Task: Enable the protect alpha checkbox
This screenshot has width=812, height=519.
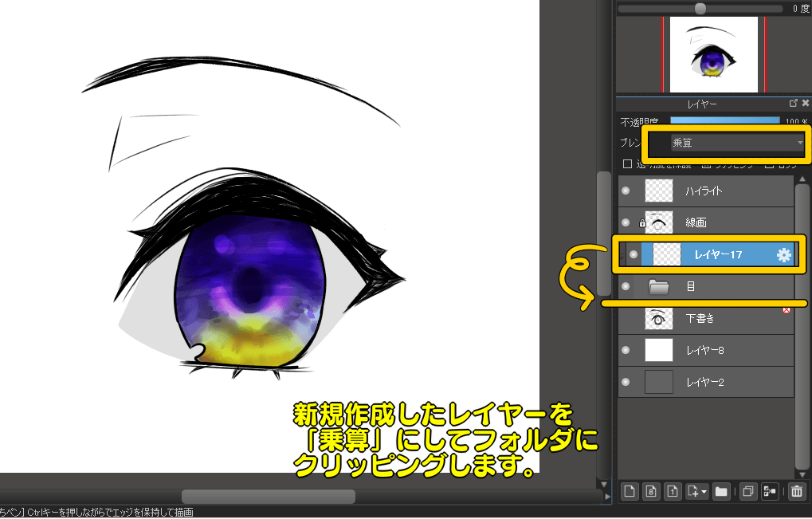Action: coord(627,164)
